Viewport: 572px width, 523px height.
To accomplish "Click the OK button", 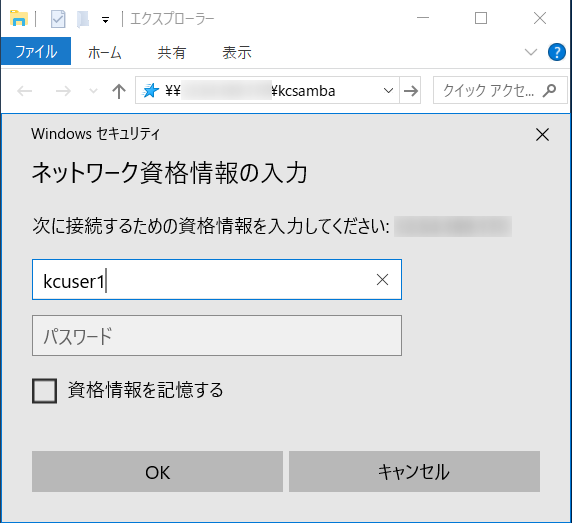I will 157,472.
